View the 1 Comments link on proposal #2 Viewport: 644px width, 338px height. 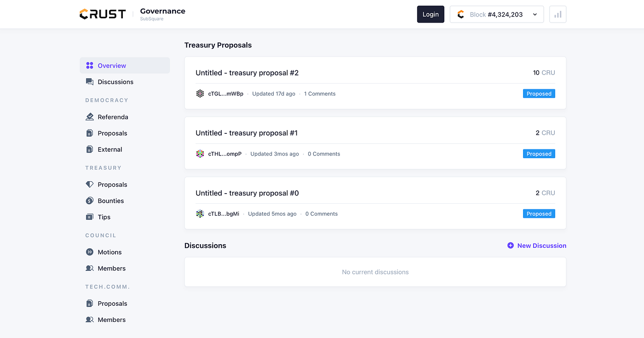(x=320, y=93)
